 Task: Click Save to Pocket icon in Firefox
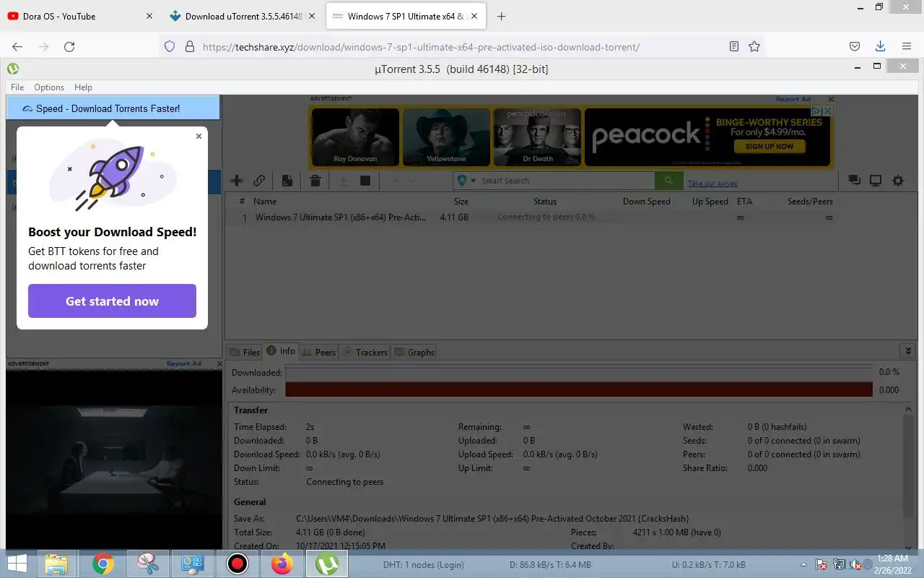(854, 46)
